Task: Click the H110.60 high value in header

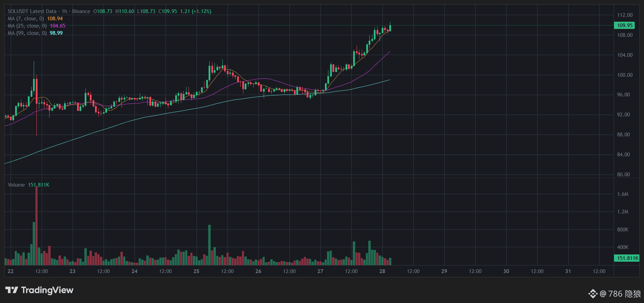Action: pos(125,11)
